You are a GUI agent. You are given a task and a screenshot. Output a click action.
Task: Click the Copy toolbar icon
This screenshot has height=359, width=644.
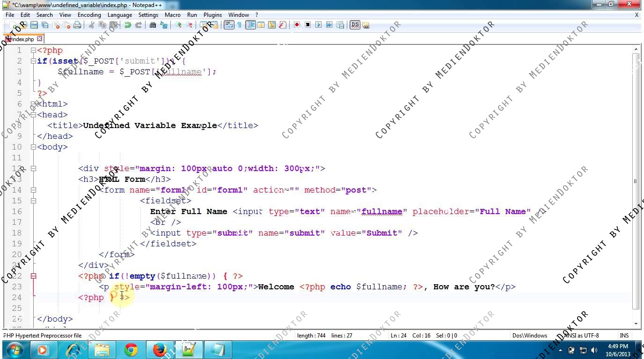pyautogui.click(x=102, y=25)
